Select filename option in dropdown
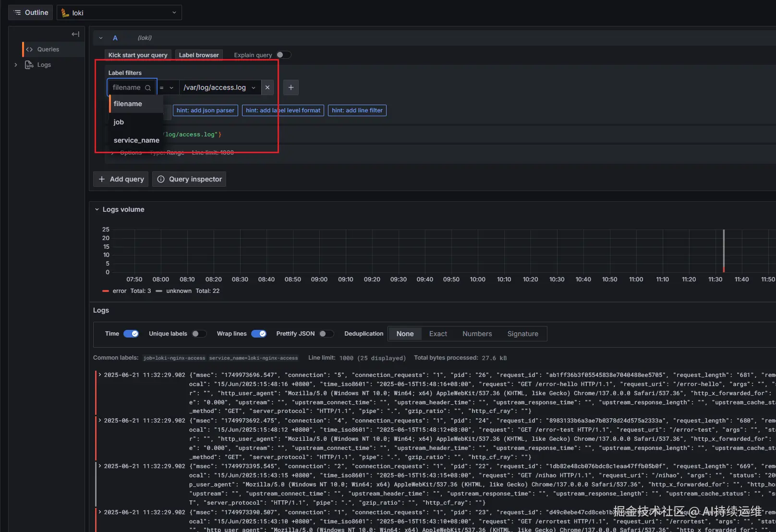776x532 pixels. coord(136,104)
